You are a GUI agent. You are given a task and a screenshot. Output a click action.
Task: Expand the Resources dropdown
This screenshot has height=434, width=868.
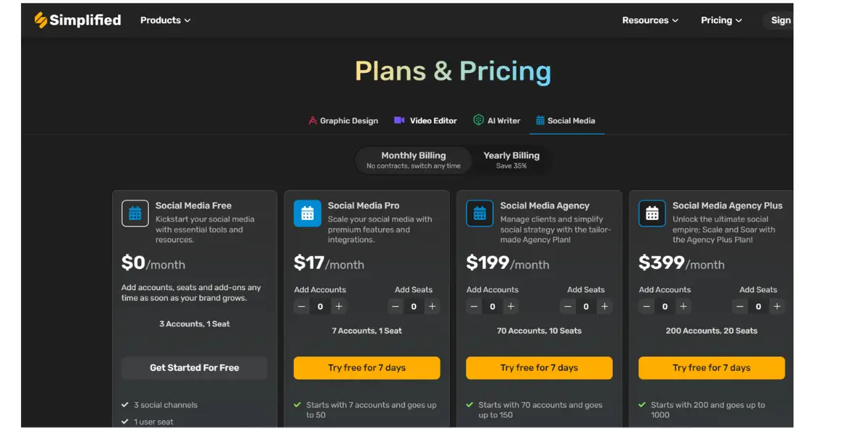tap(650, 20)
